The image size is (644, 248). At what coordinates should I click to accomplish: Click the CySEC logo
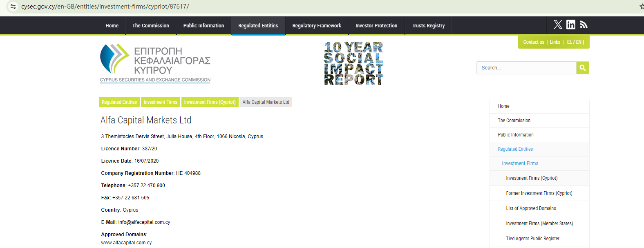(155, 63)
